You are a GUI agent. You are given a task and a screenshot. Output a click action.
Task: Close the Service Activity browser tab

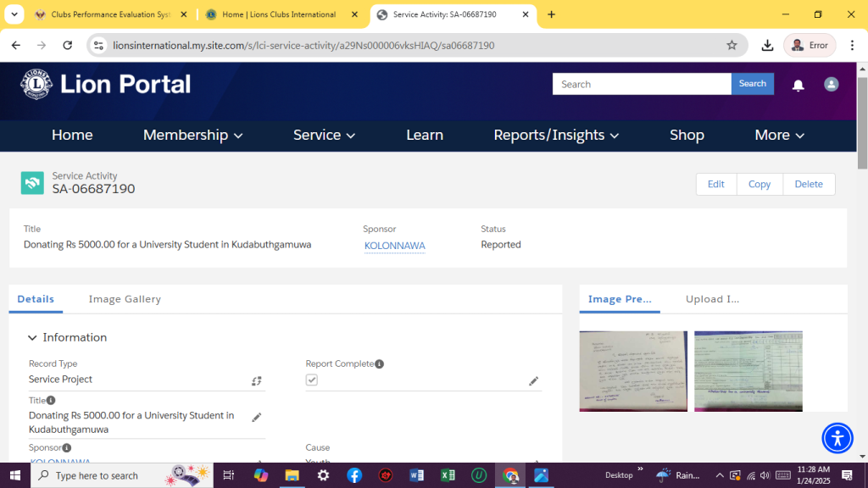526,14
